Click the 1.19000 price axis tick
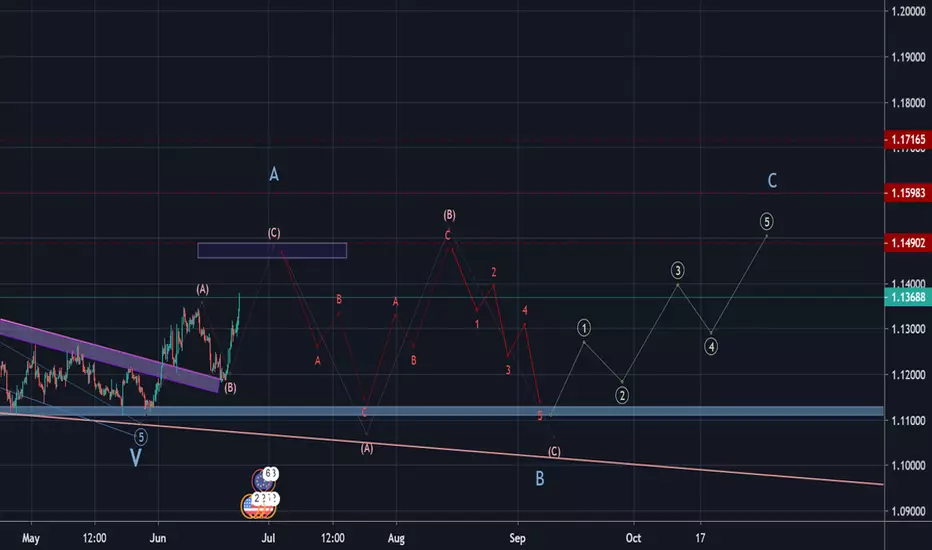The image size is (932, 550). click(908, 57)
